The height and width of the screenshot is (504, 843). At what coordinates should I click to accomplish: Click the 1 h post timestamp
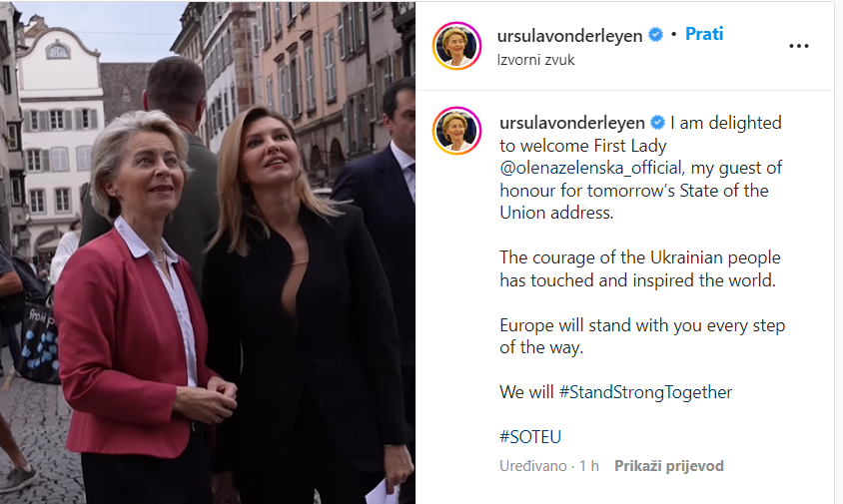click(588, 466)
